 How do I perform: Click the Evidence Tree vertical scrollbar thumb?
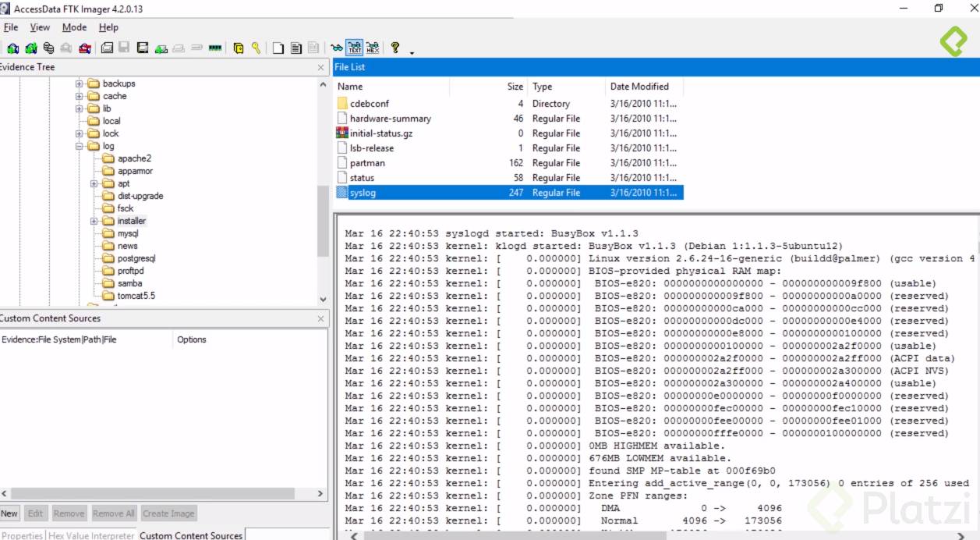[x=323, y=222]
